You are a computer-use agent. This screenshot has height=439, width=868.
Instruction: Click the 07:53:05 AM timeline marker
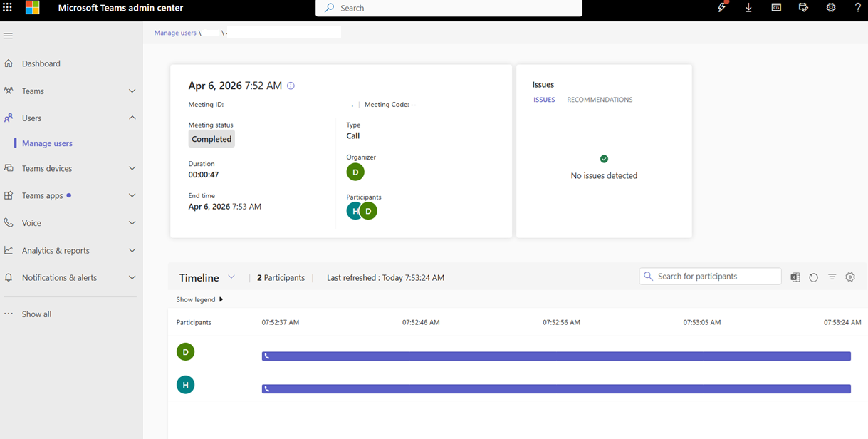tap(702, 323)
